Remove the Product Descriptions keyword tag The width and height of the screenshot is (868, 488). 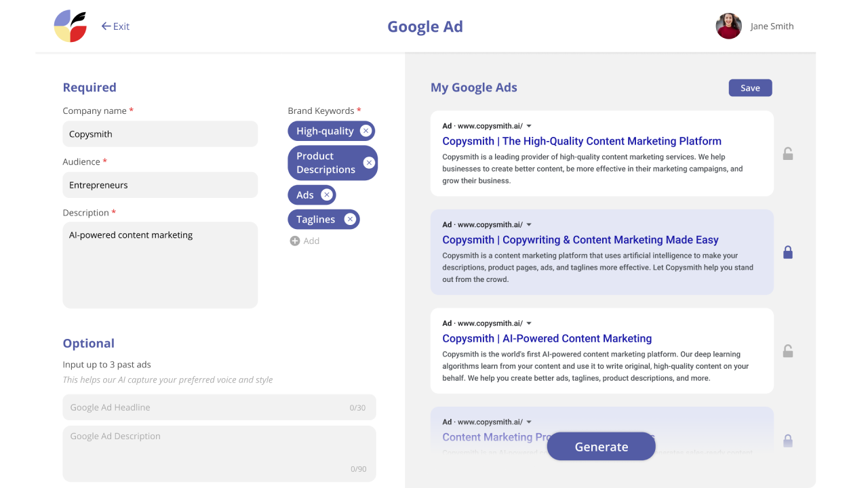click(x=369, y=163)
